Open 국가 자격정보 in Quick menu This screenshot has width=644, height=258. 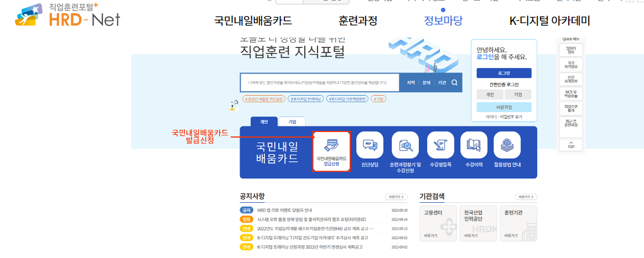click(571, 64)
